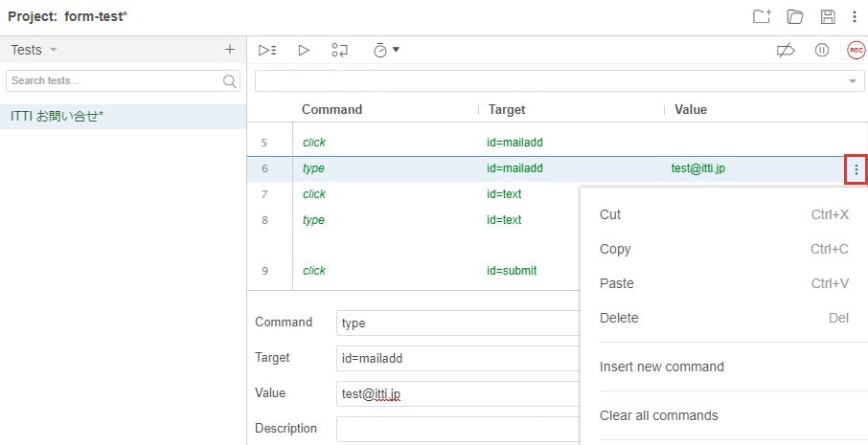Click the create new project icon

(x=762, y=16)
